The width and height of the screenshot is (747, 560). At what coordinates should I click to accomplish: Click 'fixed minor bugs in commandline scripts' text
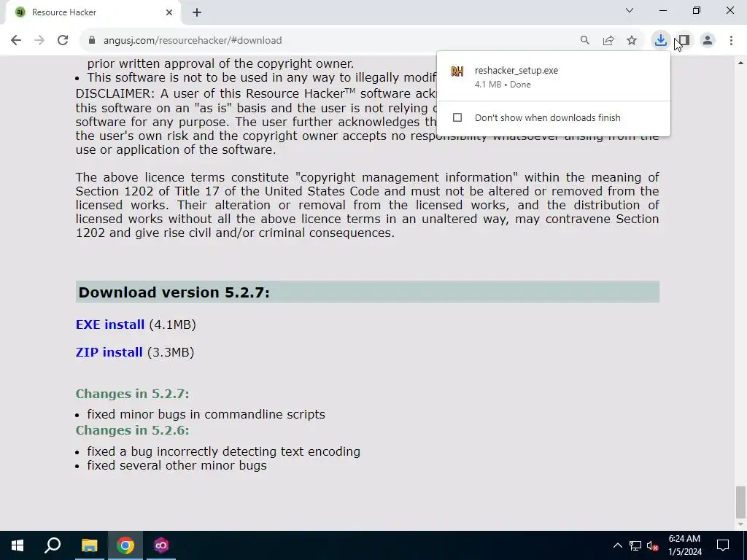tap(206, 414)
